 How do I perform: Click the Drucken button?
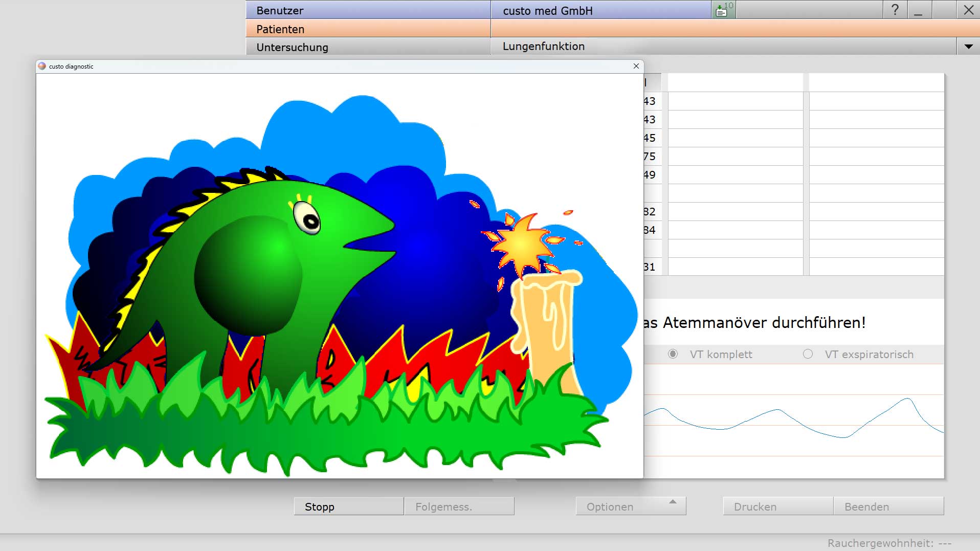point(778,506)
